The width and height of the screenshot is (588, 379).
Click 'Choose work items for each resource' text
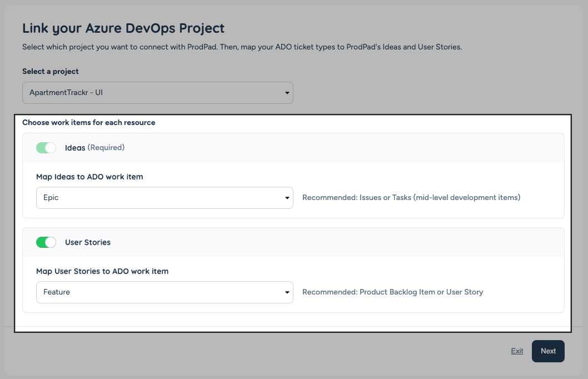pos(88,123)
